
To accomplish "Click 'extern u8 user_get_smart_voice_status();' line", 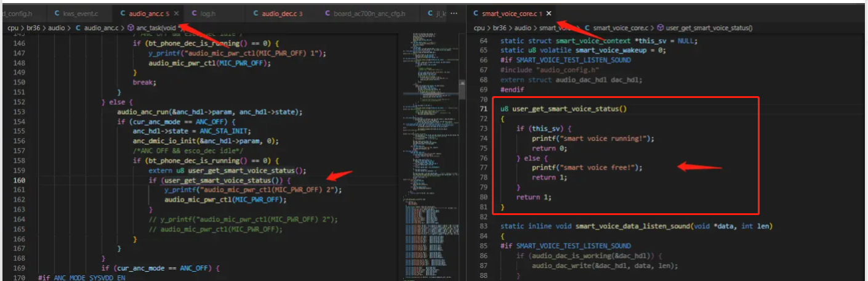I will (x=227, y=170).
